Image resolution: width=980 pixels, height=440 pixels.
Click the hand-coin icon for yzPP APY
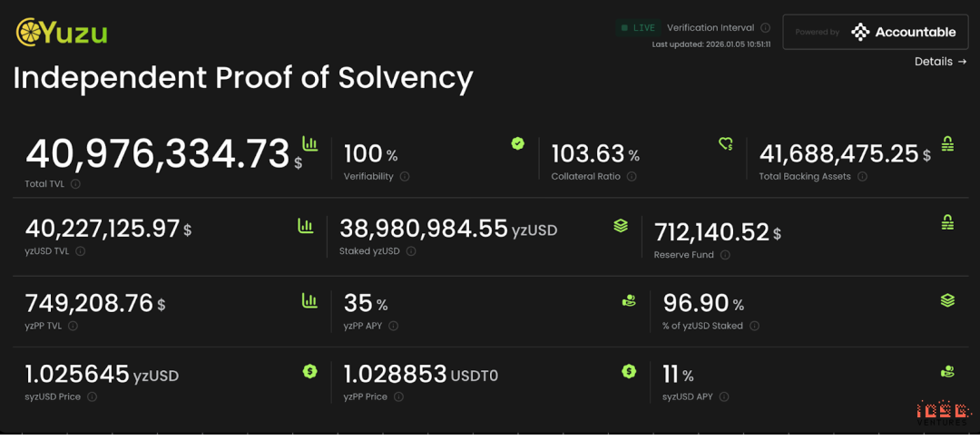629,300
